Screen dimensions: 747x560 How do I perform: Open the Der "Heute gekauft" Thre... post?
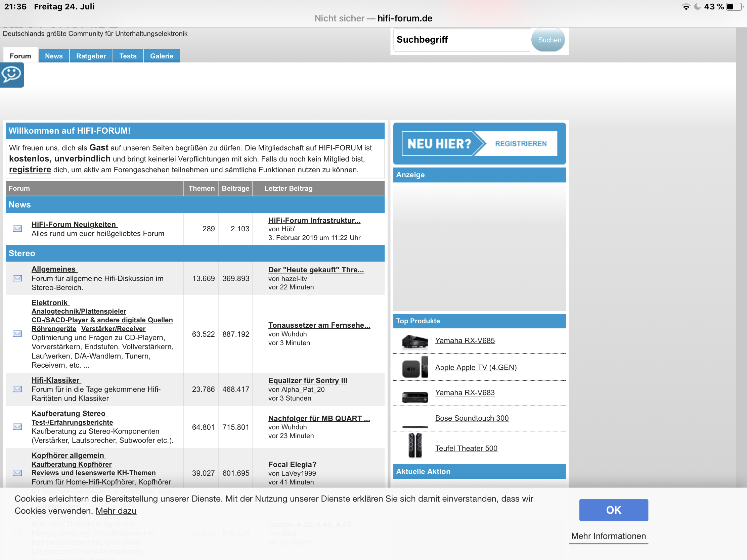316,270
